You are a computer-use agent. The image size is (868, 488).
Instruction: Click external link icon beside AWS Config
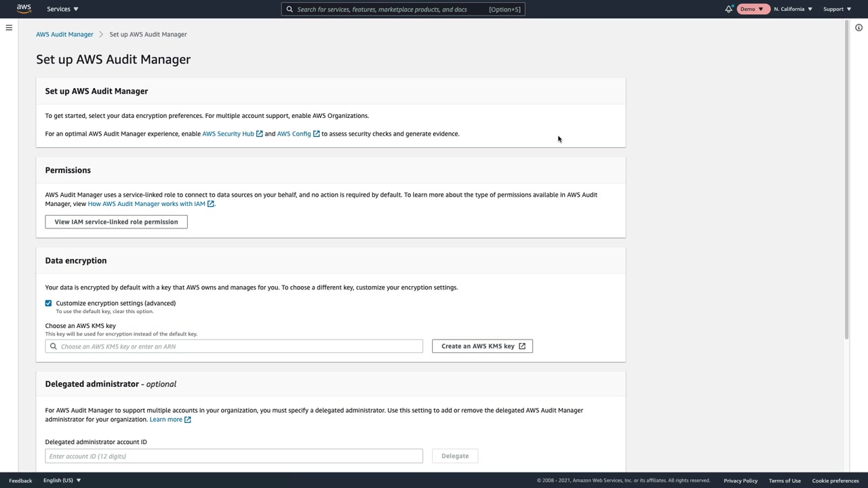pos(316,134)
